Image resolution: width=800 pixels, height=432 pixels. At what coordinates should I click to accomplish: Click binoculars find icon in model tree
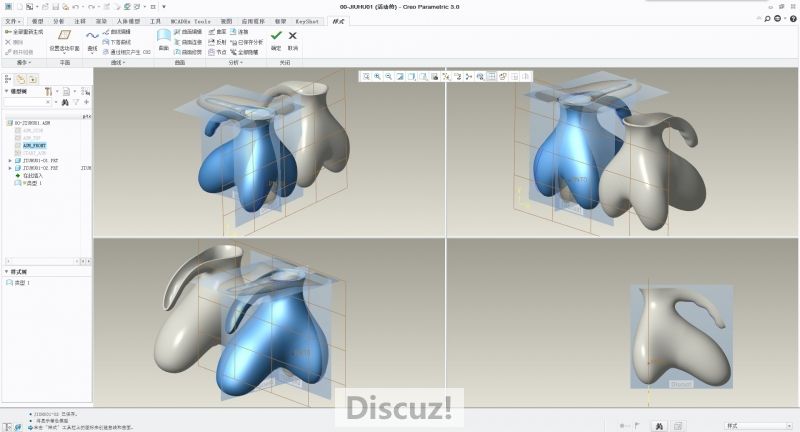tap(65, 103)
